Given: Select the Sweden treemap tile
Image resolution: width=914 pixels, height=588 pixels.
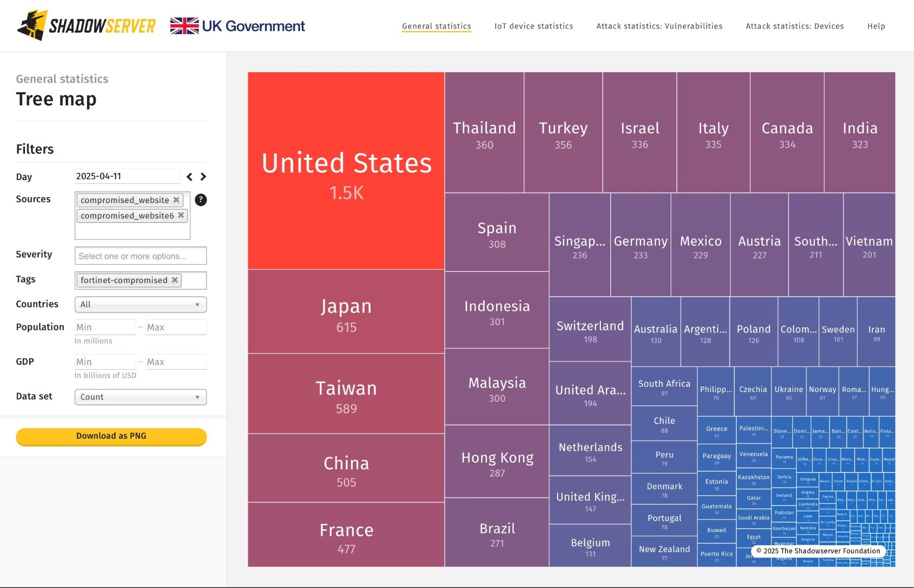Looking at the screenshot, I should coord(838,332).
